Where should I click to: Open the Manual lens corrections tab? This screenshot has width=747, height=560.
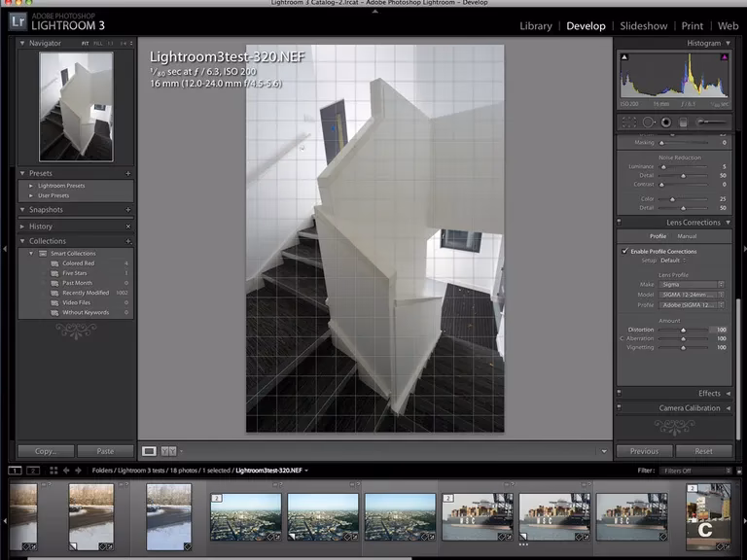pyautogui.click(x=687, y=236)
